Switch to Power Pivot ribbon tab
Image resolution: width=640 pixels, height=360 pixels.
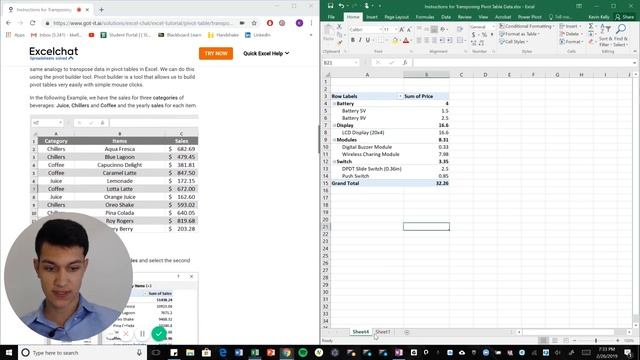529,17
